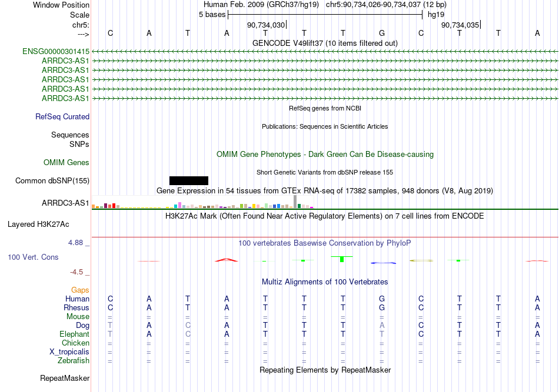Click the magenta last bar in GTEx chart
559x392 pixels.
pyautogui.click(x=312, y=207)
